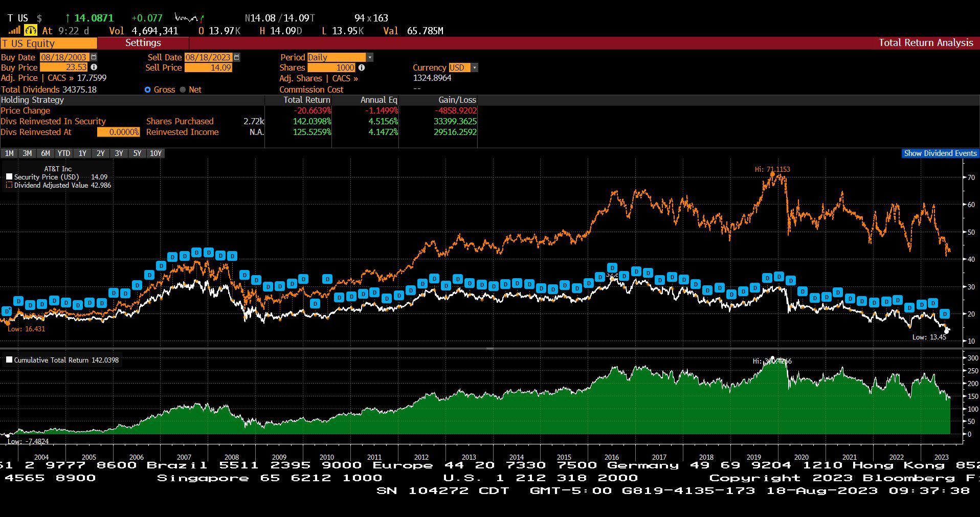Switch chart range to 1M
This screenshot has height=517, width=980.
coord(9,153)
